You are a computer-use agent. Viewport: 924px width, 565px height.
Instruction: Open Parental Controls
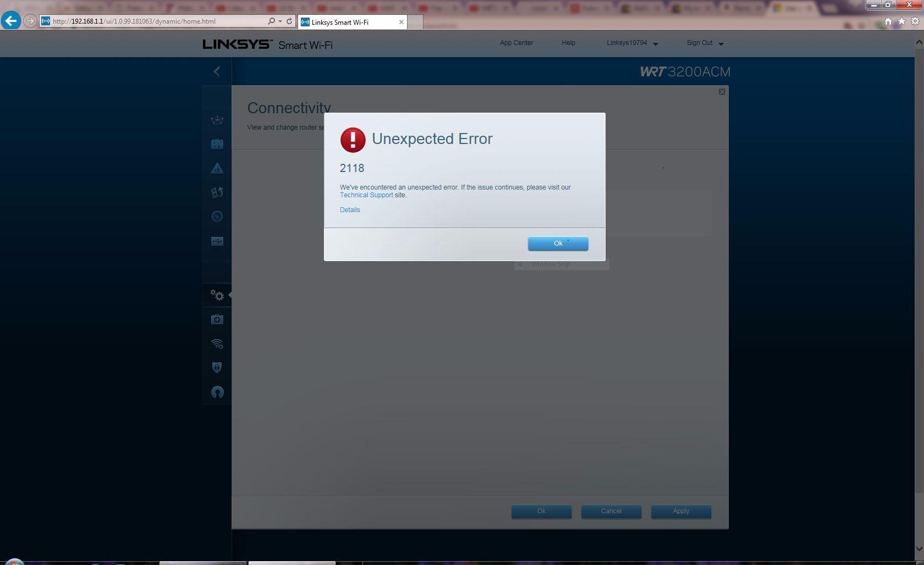pos(217,168)
